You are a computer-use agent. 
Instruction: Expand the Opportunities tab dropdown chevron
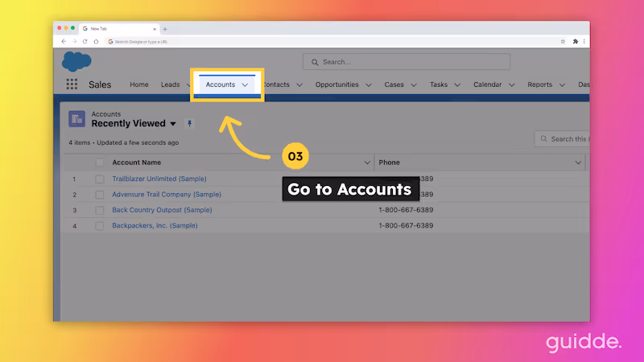pyautogui.click(x=369, y=85)
